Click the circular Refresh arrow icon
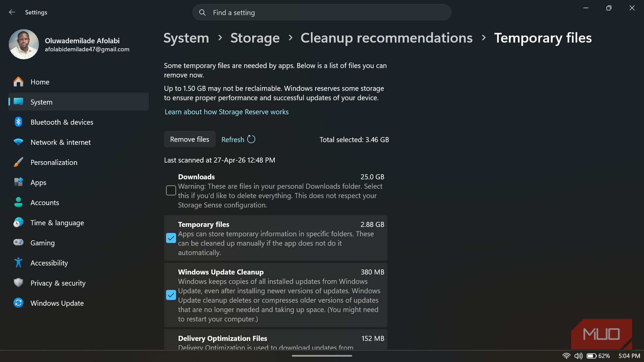Image resolution: width=644 pixels, height=362 pixels. (x=251, y=139)
